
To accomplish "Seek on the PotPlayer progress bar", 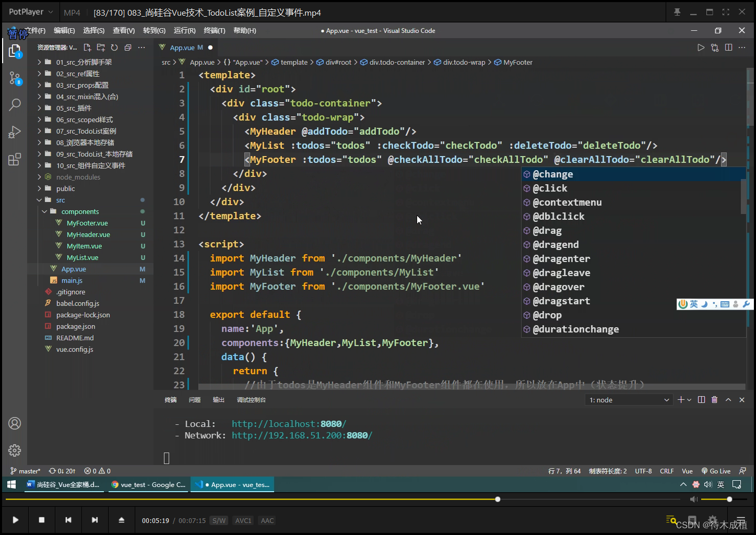I will [x=342, y=500].
